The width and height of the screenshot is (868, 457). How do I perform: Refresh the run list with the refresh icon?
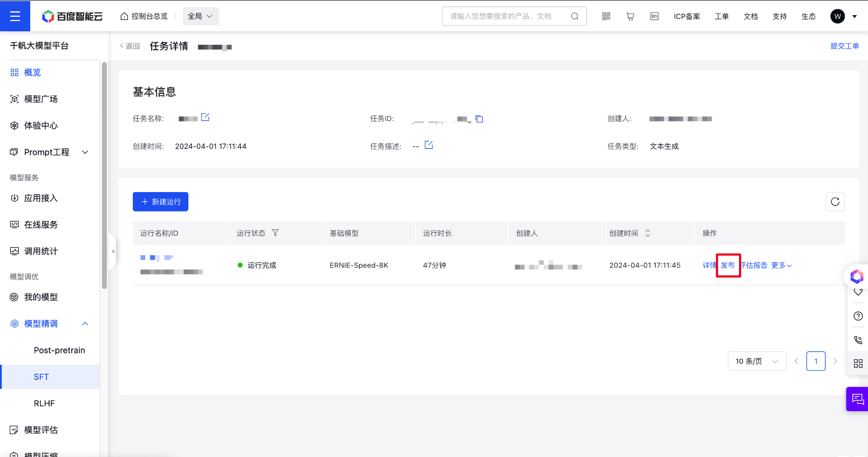pyautogui.click(x=835, y=202)
